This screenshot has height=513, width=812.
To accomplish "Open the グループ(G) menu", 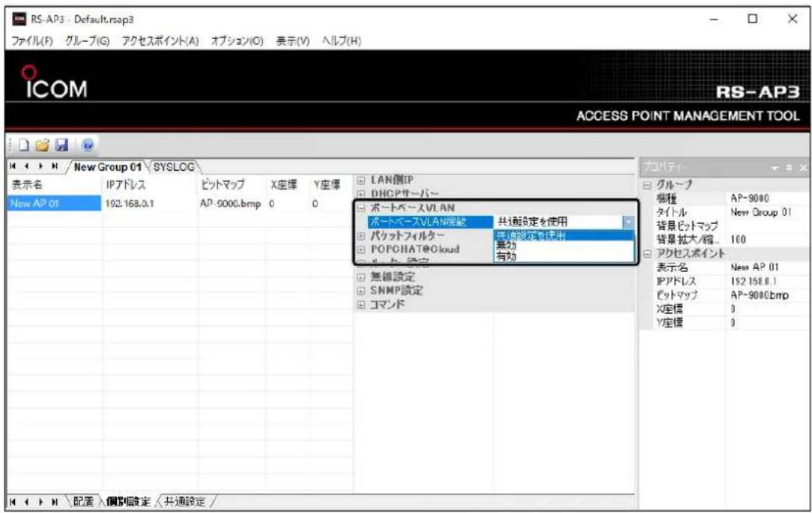I will pyautogui.click(x=88, y=41).
